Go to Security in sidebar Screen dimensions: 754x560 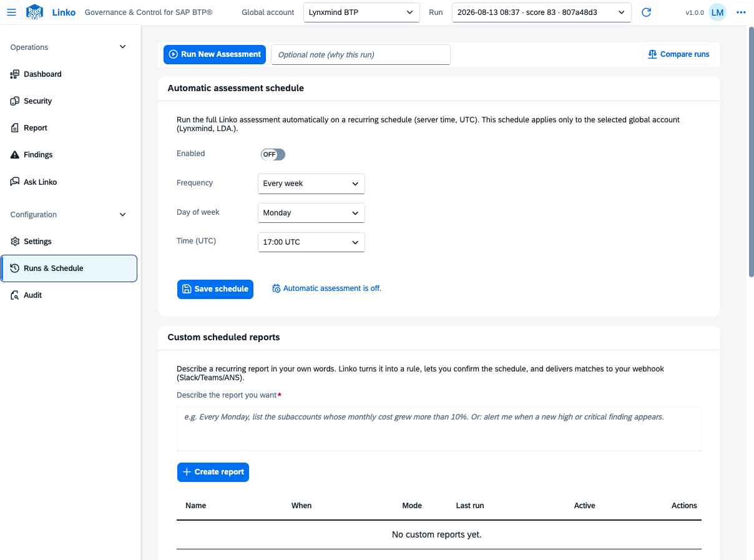pyautogui.click(x=69, y=101)
